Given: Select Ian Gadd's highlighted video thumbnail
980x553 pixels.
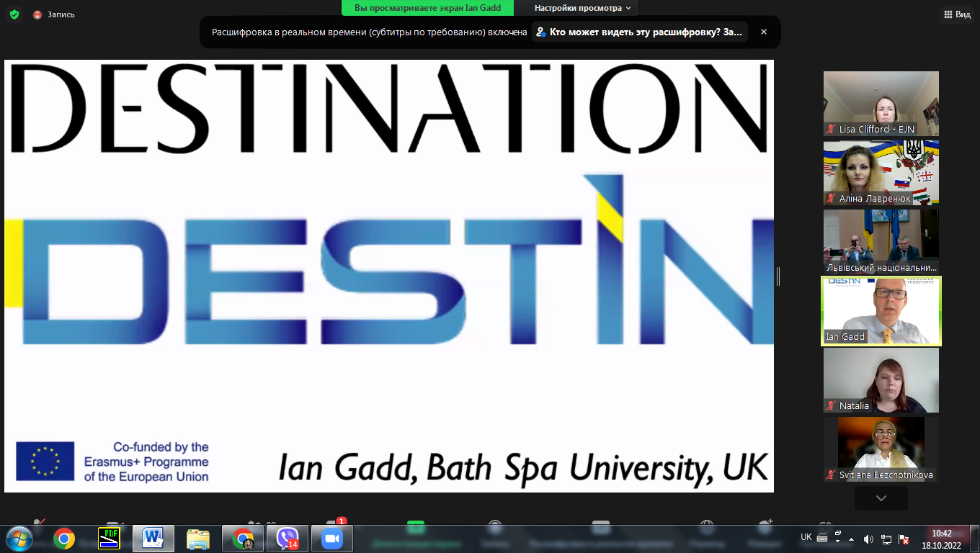Looking at the screenshot, I should click(x=881, y=310).
